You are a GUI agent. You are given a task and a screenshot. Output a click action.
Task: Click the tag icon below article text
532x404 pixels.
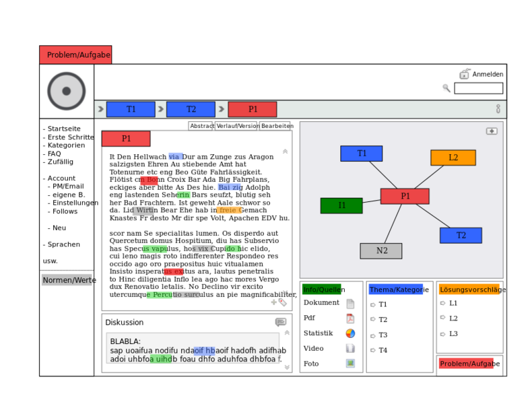click(283, 302)
